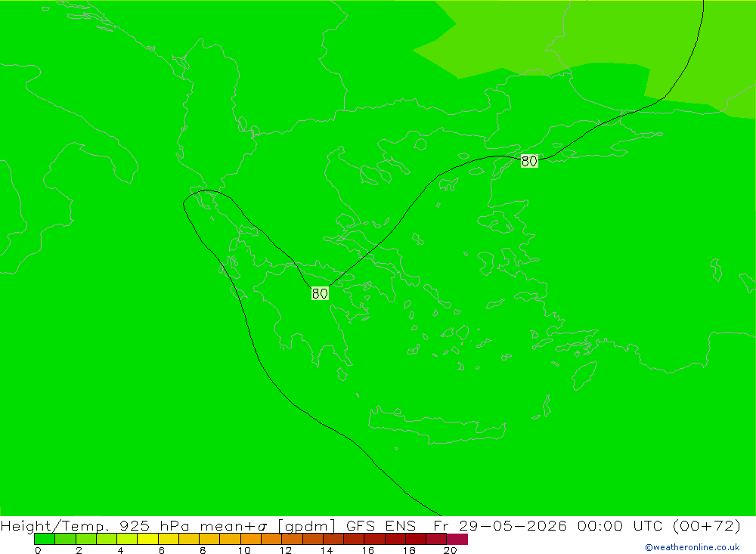Click the 80 contour label over central Greece

tap(320, 293)
